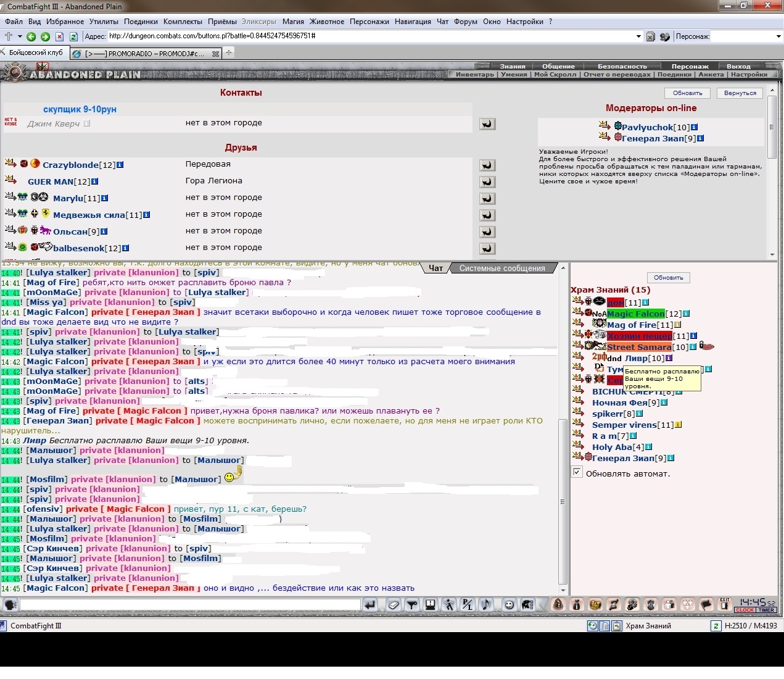Close the PROMORADIO tab

click(x=215, y=54)
